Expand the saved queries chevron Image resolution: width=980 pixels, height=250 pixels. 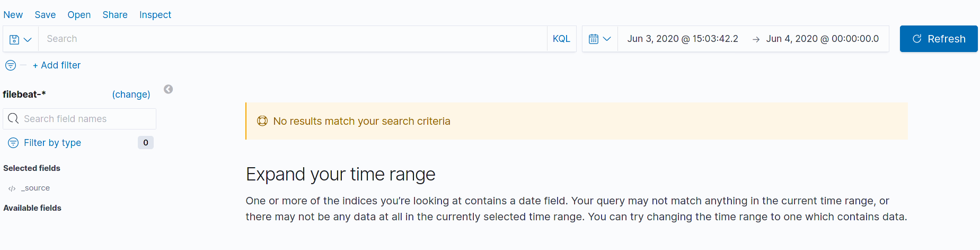point(28,39)
